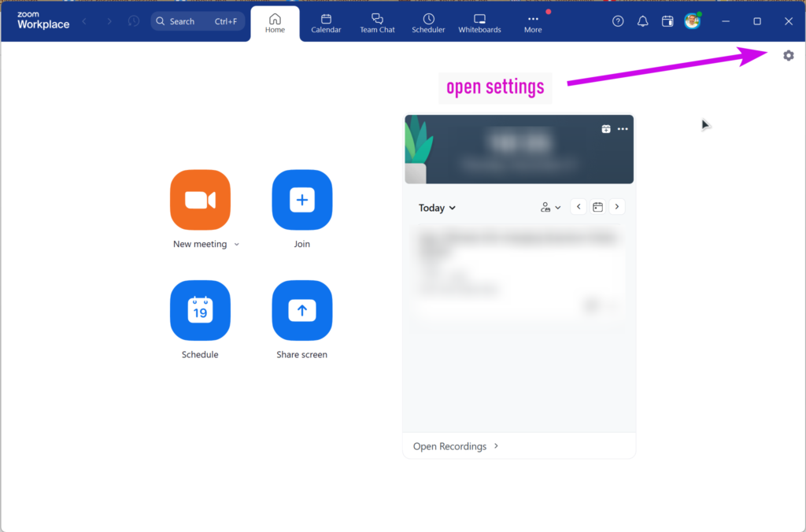Expand the New meeting options arrow
Image resolution: width=806 pixels, height=532 pixels.
tap(237, 245)
